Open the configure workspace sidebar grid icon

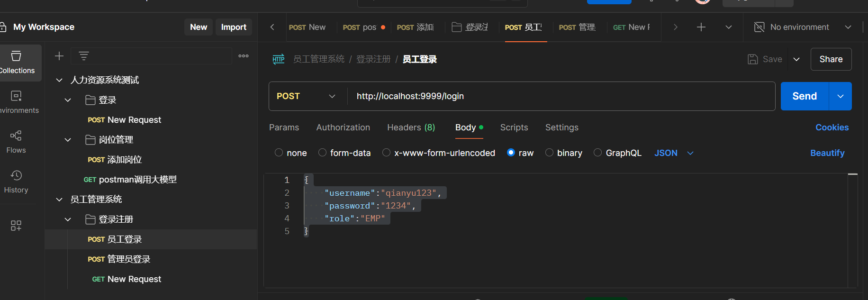[16, 226]
